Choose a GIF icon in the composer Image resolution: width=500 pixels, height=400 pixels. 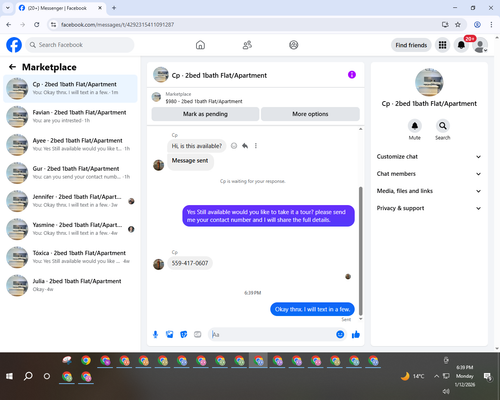pyautogui.click(x=198, y=334)
